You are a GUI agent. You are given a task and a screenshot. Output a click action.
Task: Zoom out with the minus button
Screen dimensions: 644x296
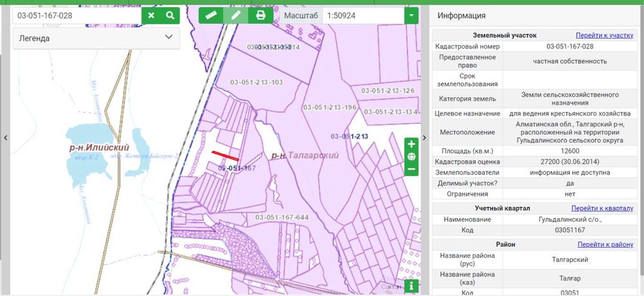click(x=412, y=169)
